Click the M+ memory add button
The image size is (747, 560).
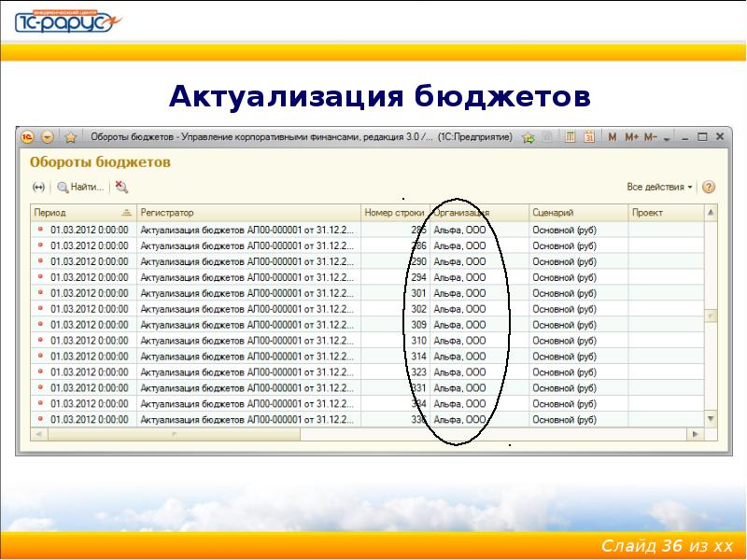[631, 137]
